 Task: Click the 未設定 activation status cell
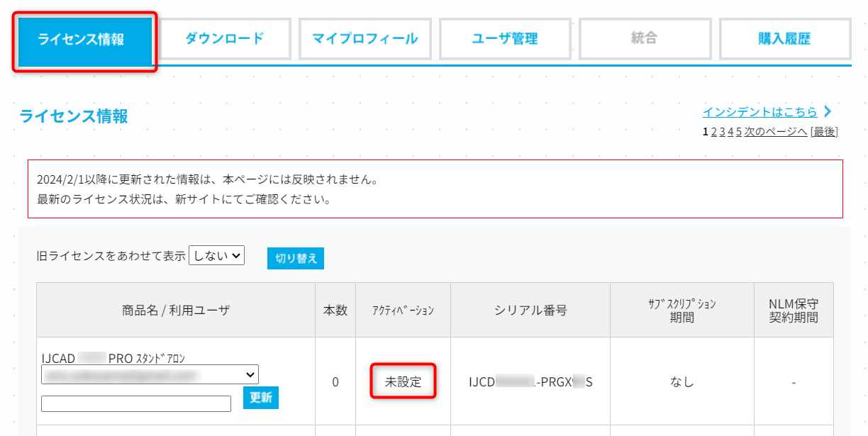pyautogui.click(x=403, y=381)
